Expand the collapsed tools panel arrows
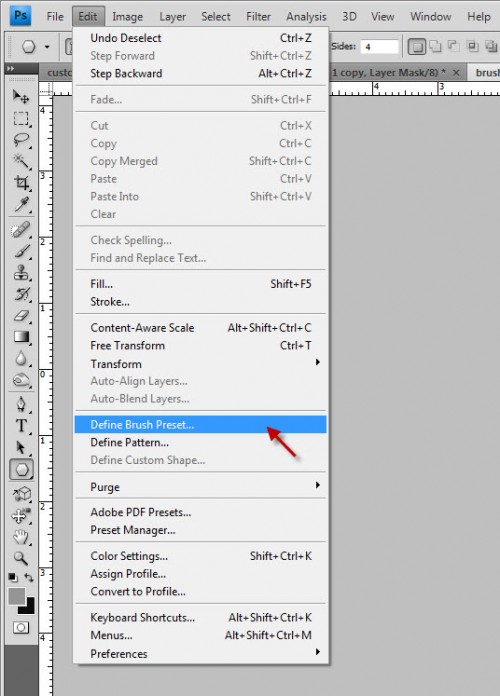This screenshot has height=696, width=500. click(10, 68)
